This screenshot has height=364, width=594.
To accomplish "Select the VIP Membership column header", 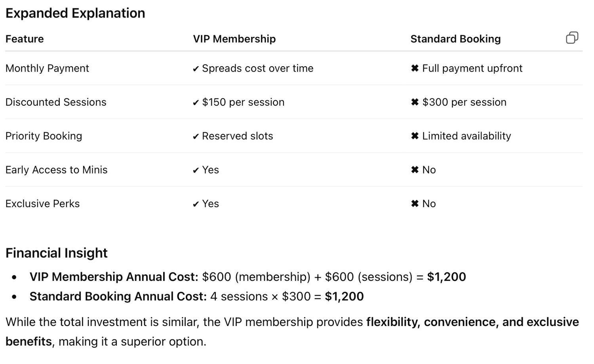I will point(234,39).
